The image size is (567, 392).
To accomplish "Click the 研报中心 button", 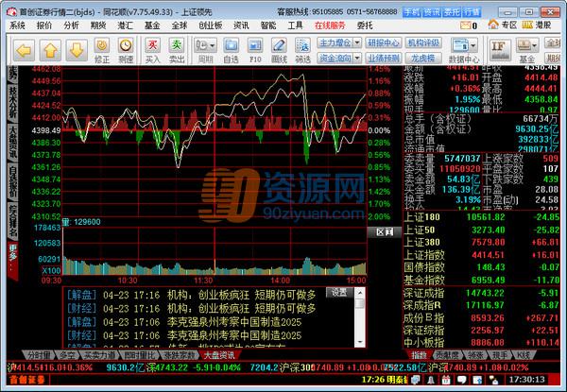I will point(384,43).
